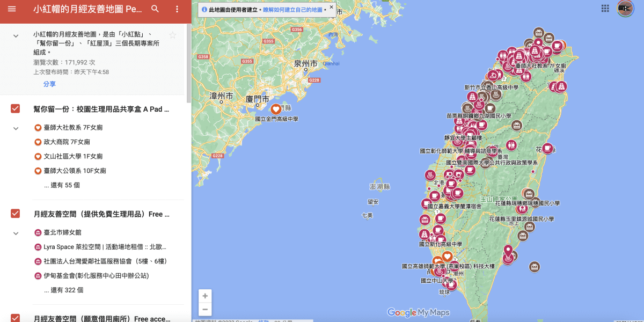This screenshot has height=322, width=644.
Task: Click the search magnifier icon in header
Action: pyautogui.click(x=155, y=9)
